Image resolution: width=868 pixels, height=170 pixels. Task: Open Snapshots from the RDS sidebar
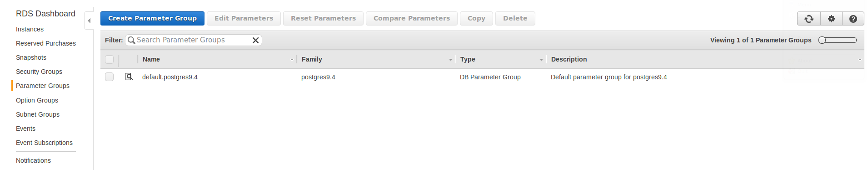point(31,57)
